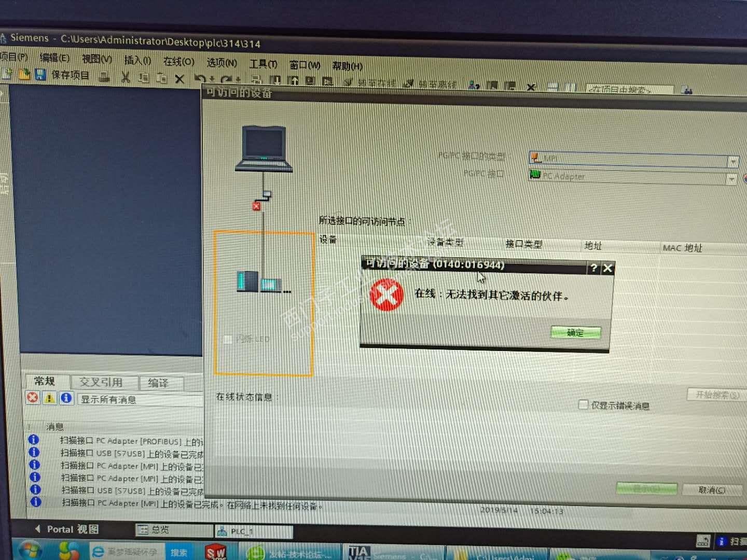Screen dimensions: 747x560
Task: Click the 设备类型 column header
Action: click(x=445, y=242)
